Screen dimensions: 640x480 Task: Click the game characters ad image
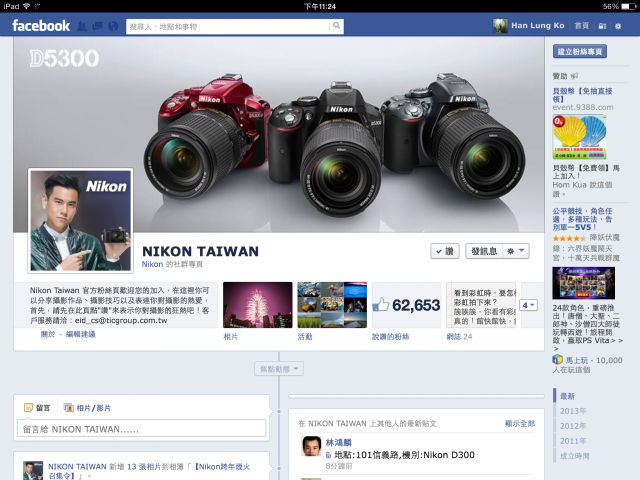(583, 283)
